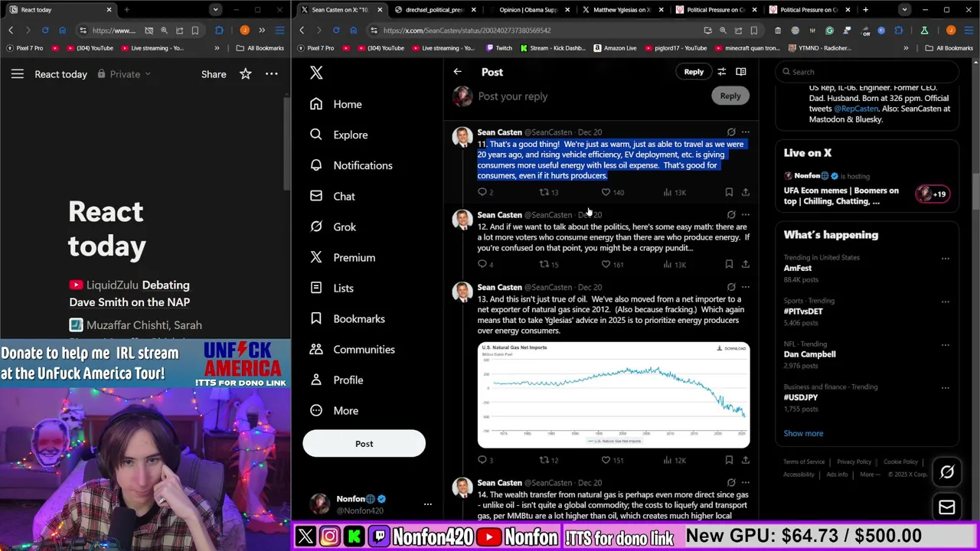This screenshot has width=980, height=551.
Task: Bookmark tweet 12
Action: click(729, 264)
